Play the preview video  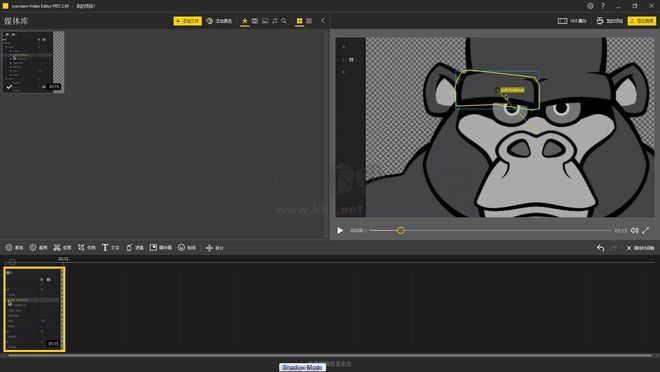tap(340, 230)
